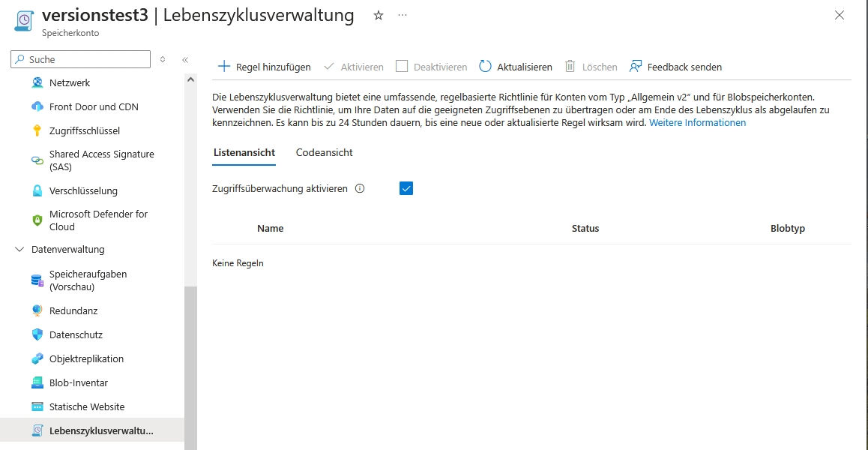Open Front Door und CDN icon

pos(37,106)
